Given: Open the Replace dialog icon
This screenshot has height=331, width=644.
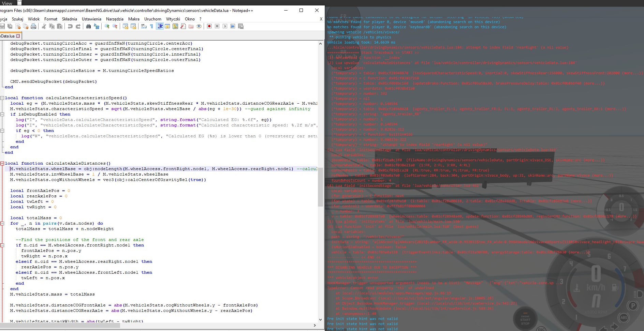Looking at the screenshot, I should coord(97,26).
